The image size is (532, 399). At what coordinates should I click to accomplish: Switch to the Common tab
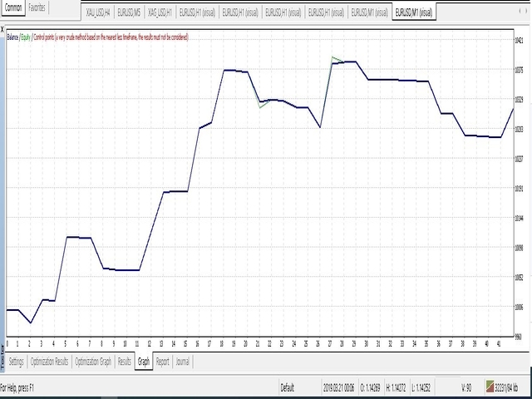[x=13, y=7]
